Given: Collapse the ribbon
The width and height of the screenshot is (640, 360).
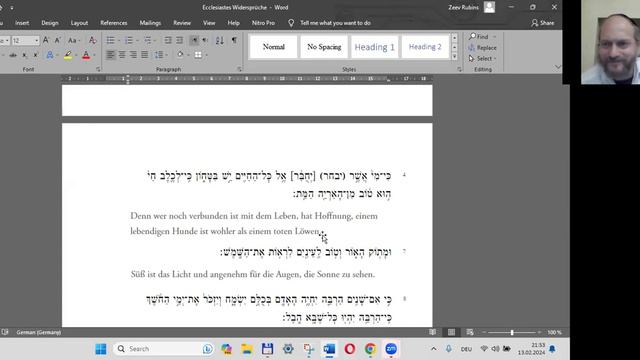Looking at the screenshot, I should [558, 67].
